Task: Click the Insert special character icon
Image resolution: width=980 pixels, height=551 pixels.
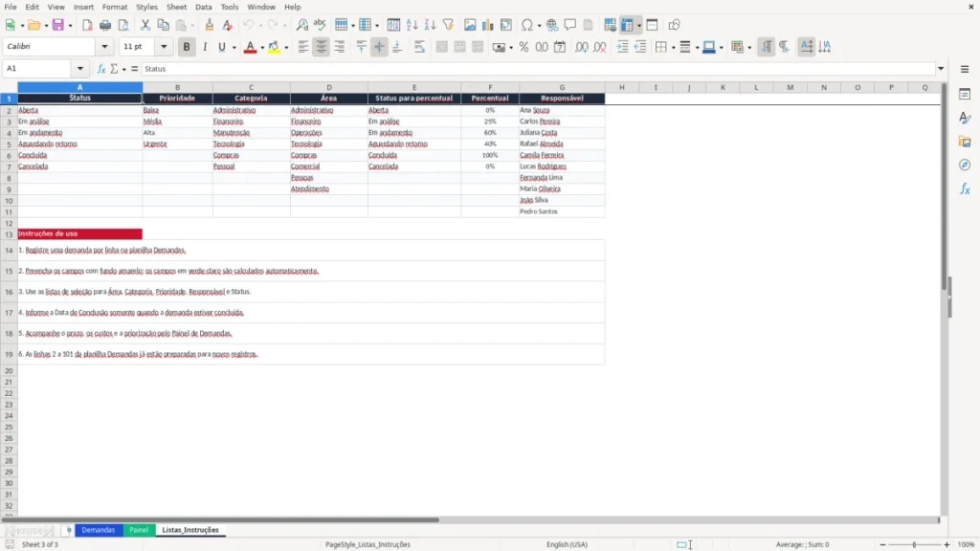Action: pyautogui.click(x=527, y=25)
